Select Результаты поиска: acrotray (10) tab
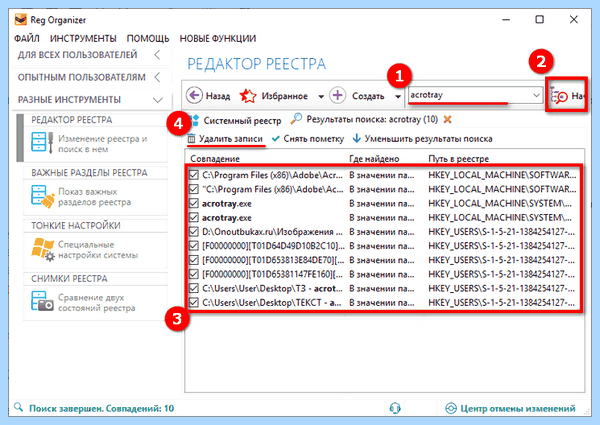The width and height of the screenshot is (600, 425). click(x=372, y=120)
